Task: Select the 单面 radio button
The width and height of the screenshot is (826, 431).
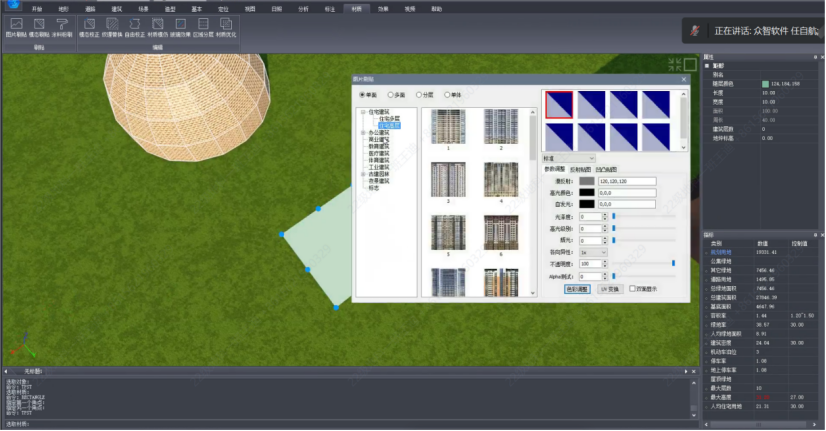Action: coord(363,95)
